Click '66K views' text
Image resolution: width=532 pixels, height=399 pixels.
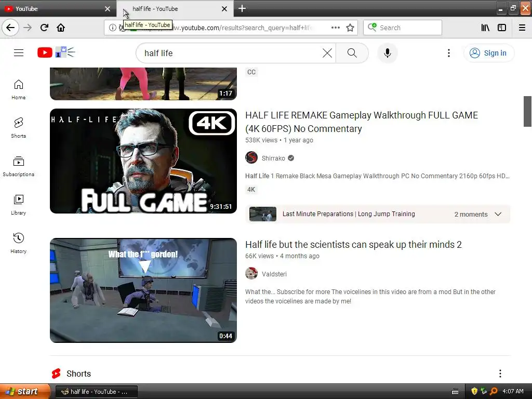259,256
